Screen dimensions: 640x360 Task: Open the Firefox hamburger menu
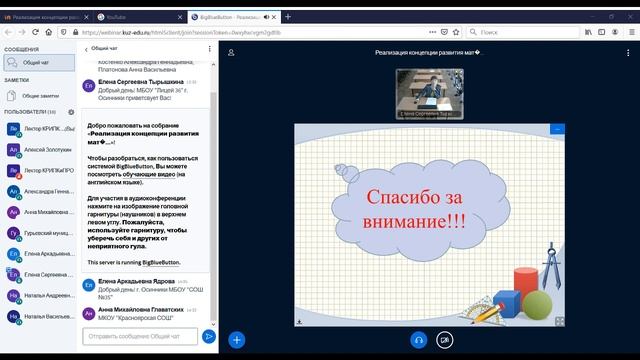point(631,32)
